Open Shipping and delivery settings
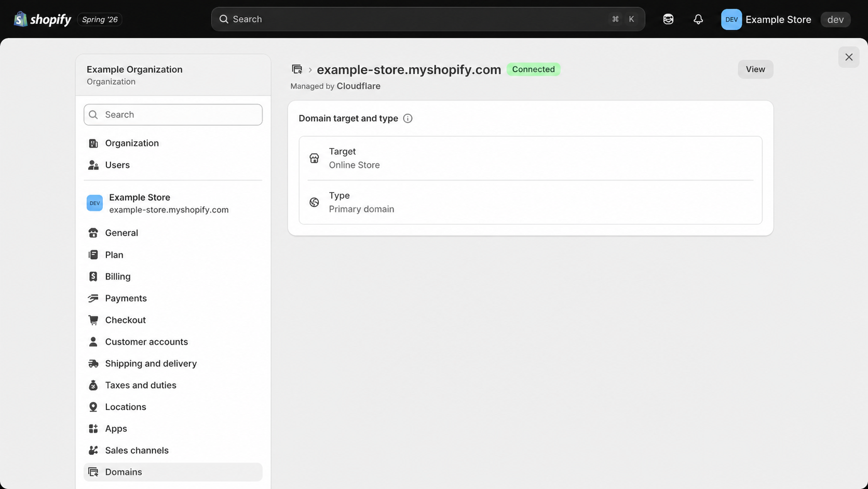 pyautogui.click(x=173, y=364)
